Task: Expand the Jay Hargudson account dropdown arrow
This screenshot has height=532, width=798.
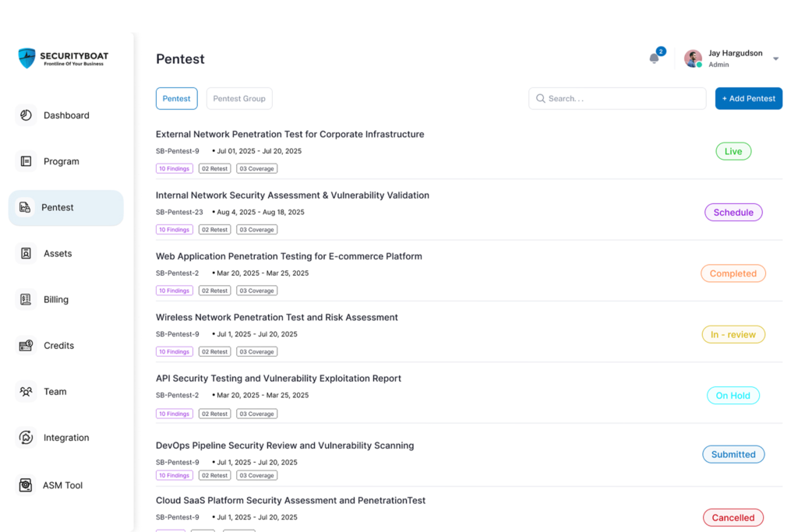Action: [x=775, y=59]
